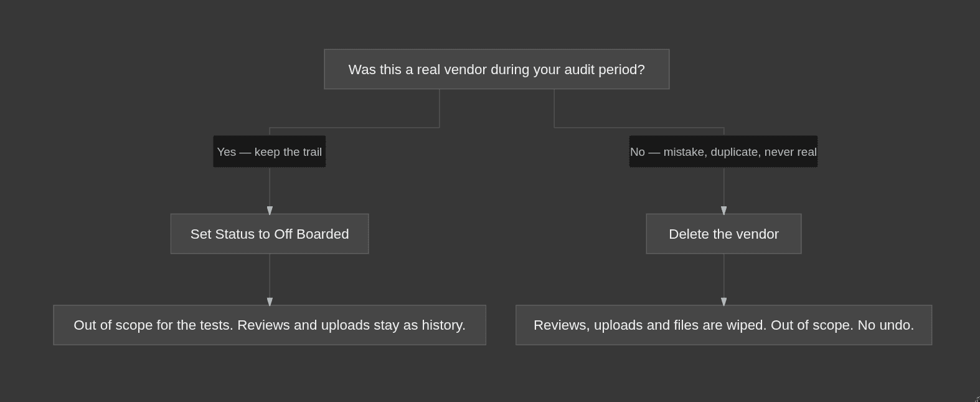Screen dimensions: 980x402
Task: Click line between No label and Delete node
Action: (723, 187)
